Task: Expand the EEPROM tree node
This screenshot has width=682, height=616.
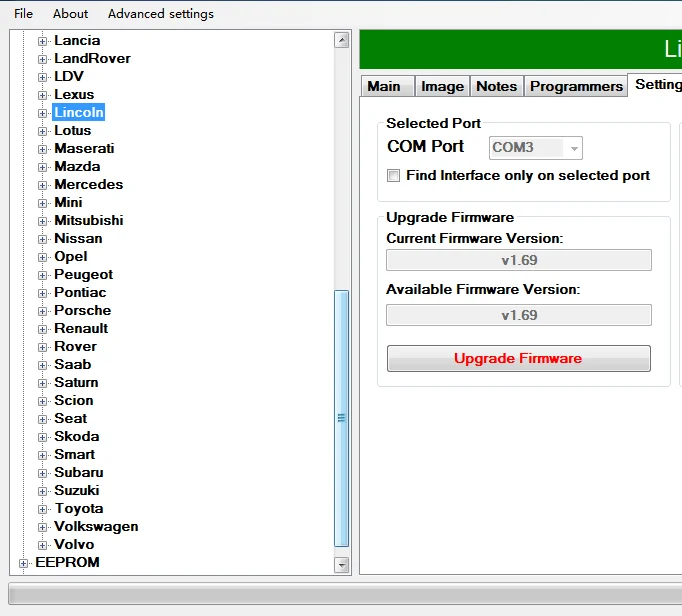Action: (23, 563)
